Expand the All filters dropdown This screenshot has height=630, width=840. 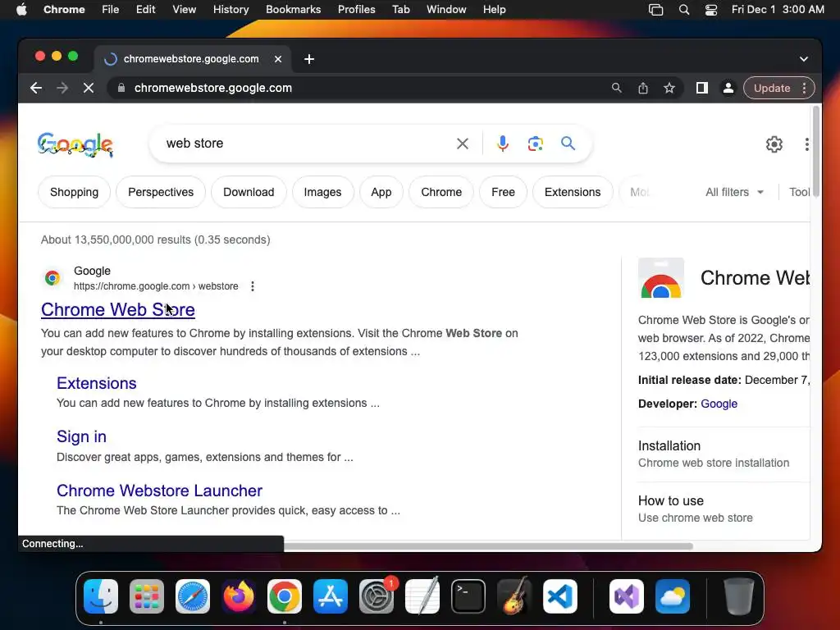pos(734,192)
